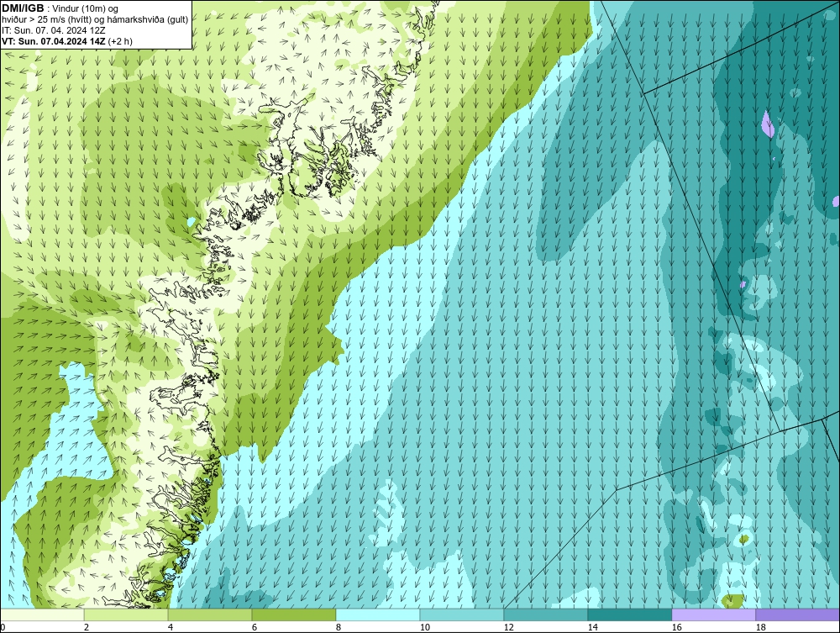This screenshot has height=633, width=840.
Task: Click the 12–14 m/s teal legend swatch
Action: (x=545, y=615)
